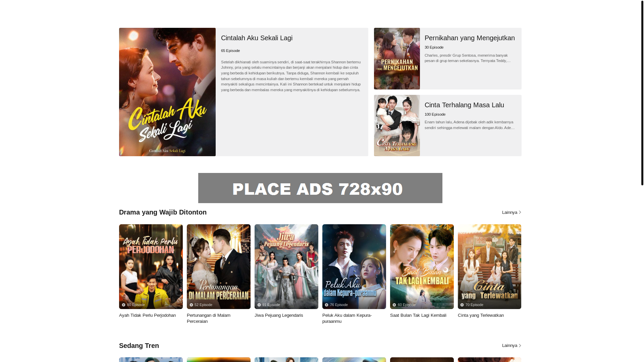Open the Pernikahan yang Mengejutkan title

[x=470, y=38]
